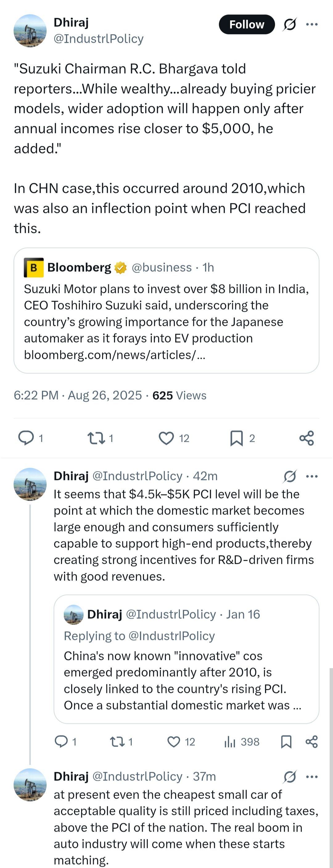Screen dimensions: 333x868
Task: Open Dhiraj's profile picture at top
Action: point(30,31)
